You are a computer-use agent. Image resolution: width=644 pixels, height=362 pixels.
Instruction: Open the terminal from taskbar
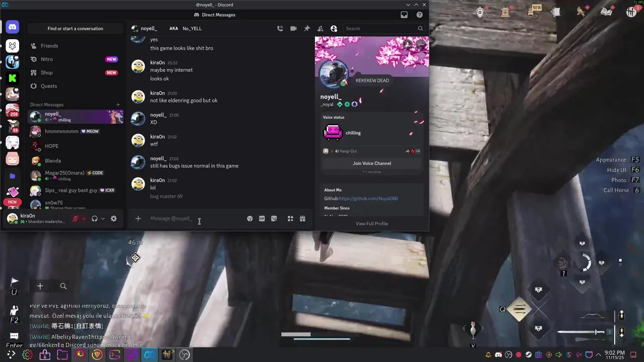point(115,354)
